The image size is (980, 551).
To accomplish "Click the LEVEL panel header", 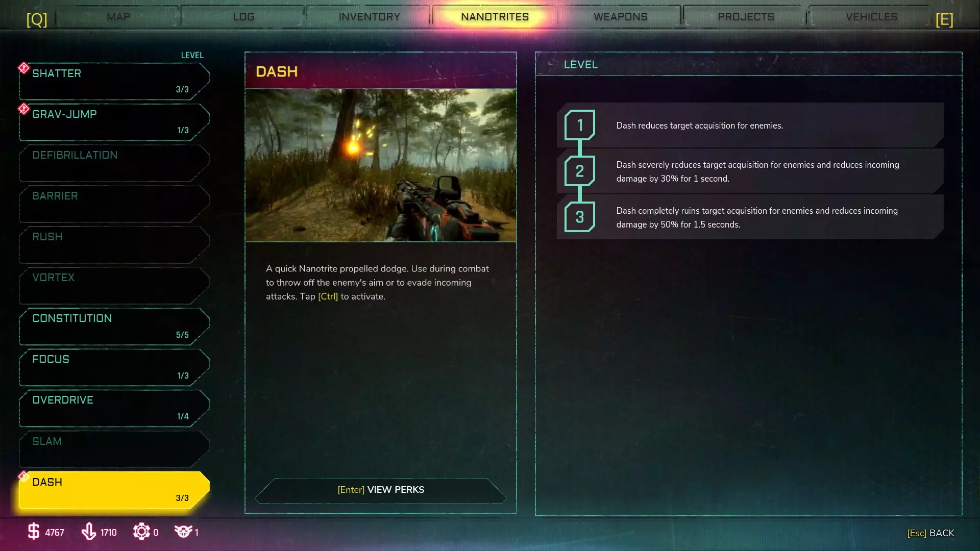I will click(580, 64).
